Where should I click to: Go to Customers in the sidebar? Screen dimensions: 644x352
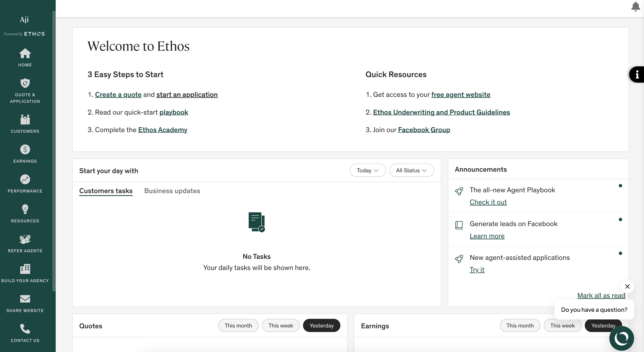(25, 124)
